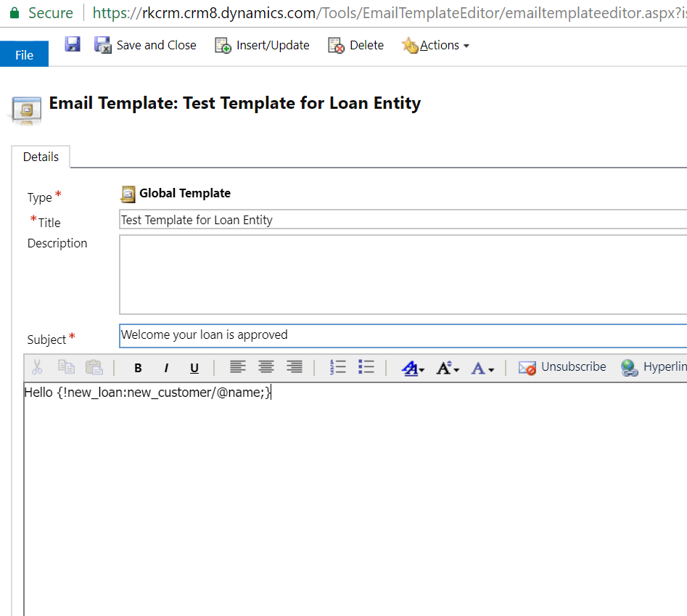Expand the font size dropdown
This screenshot has width=687, height=616.
(x=447, y=368)
